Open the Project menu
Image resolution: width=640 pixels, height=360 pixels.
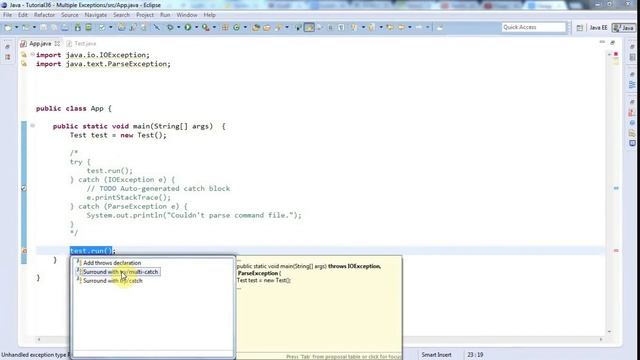click(x=145, y=15)
